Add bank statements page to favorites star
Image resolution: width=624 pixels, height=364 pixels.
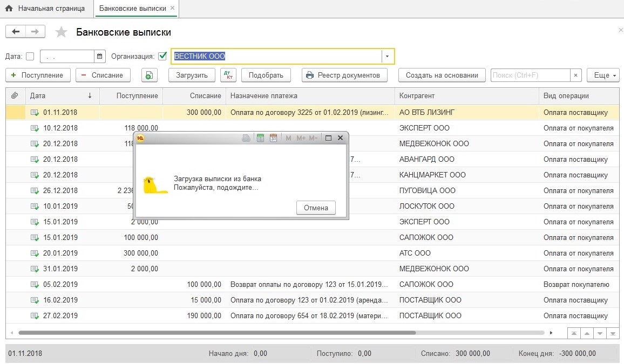[62, 32]
